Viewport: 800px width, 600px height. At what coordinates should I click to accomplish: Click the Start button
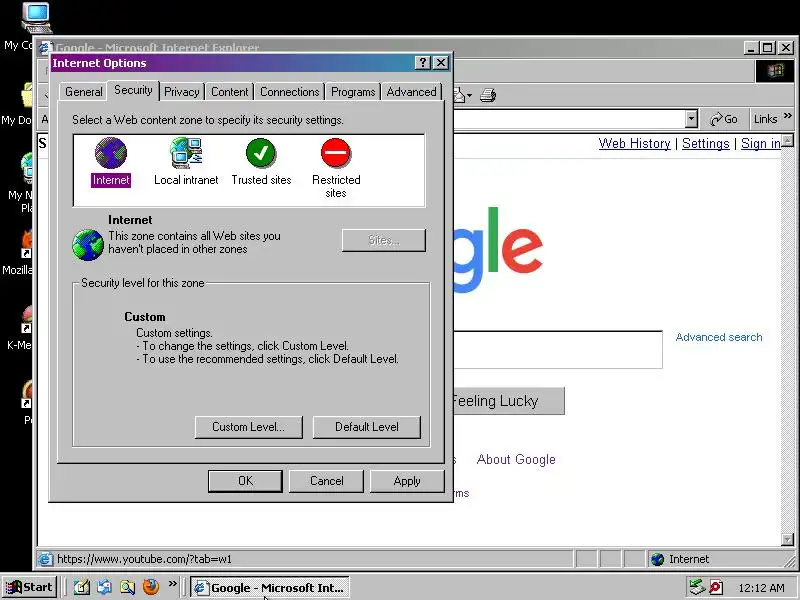29,587
